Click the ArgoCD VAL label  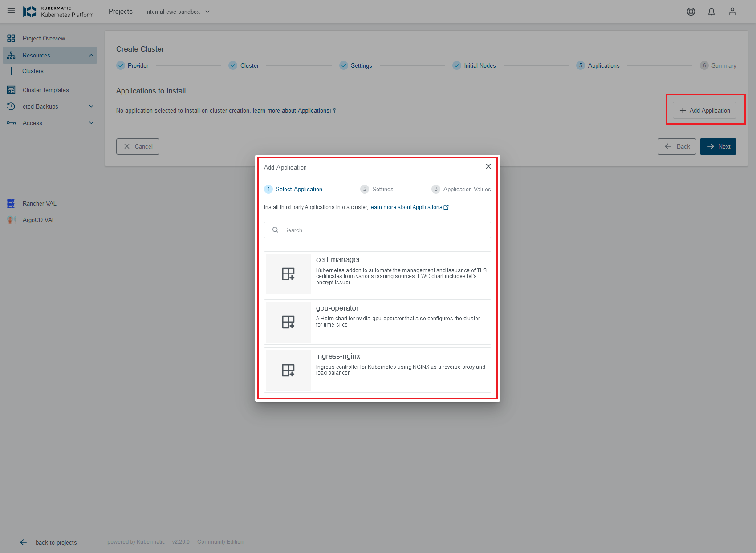39,220
